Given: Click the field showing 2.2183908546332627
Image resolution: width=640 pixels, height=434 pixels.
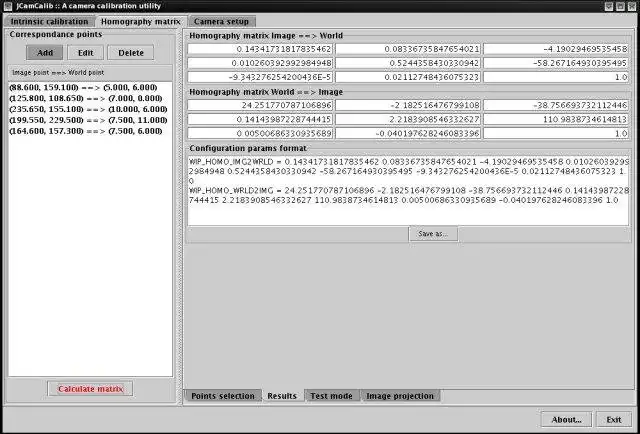Looking at the screenshot, I should click(408, 119).
